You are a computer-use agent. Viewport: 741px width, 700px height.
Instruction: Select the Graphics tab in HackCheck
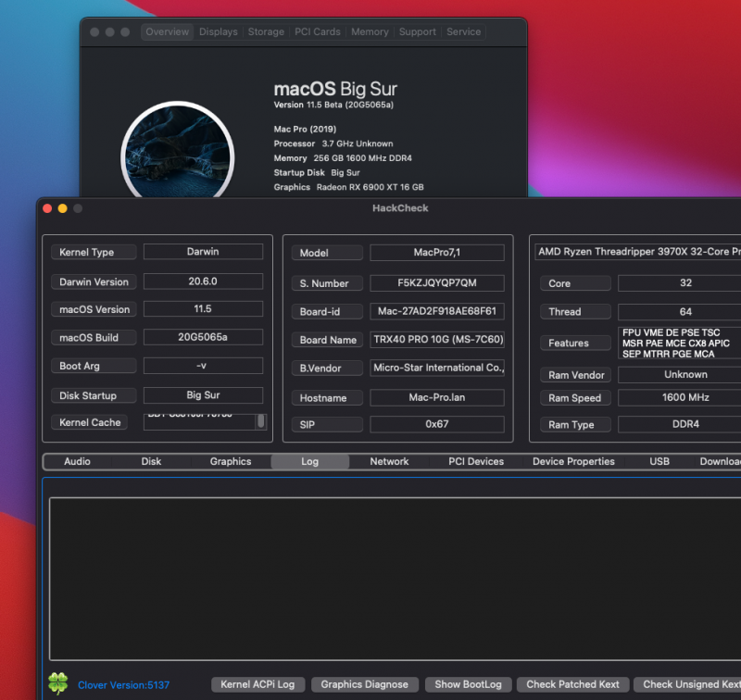click(231, 461)
